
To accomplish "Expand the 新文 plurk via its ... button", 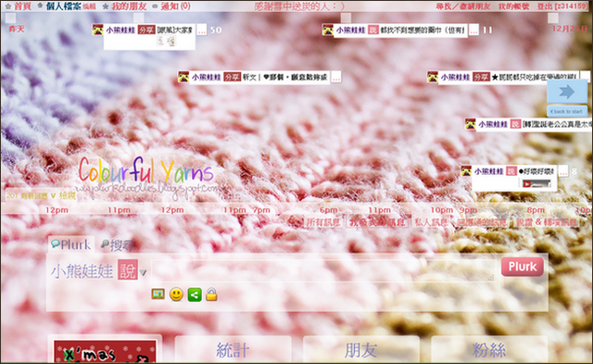I will click(335, 78).
